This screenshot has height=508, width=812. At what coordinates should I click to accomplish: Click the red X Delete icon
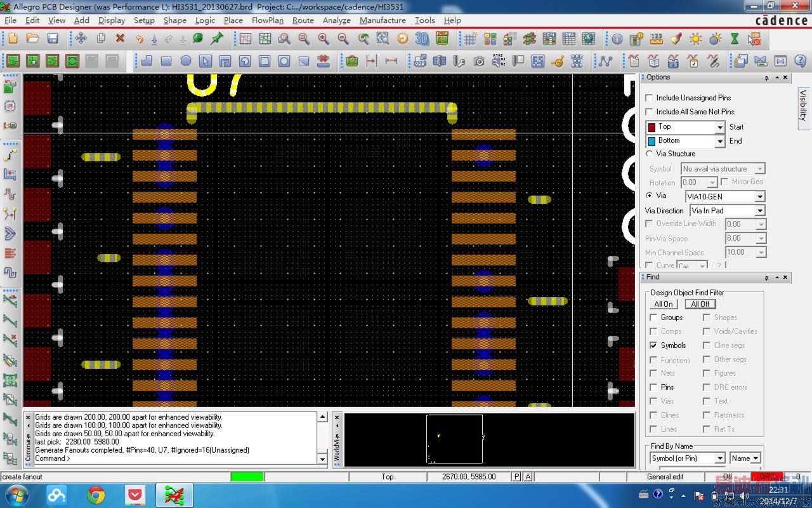[120, 39]
